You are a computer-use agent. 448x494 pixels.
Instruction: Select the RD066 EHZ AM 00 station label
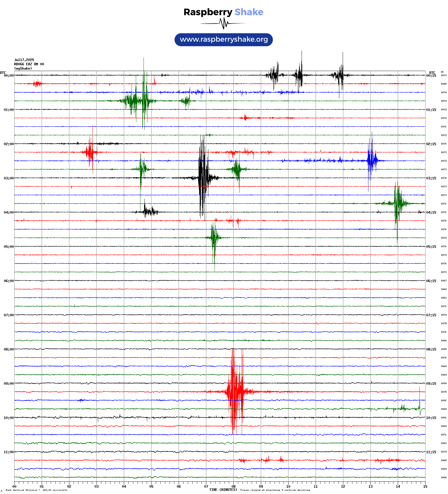click(29, 64)
